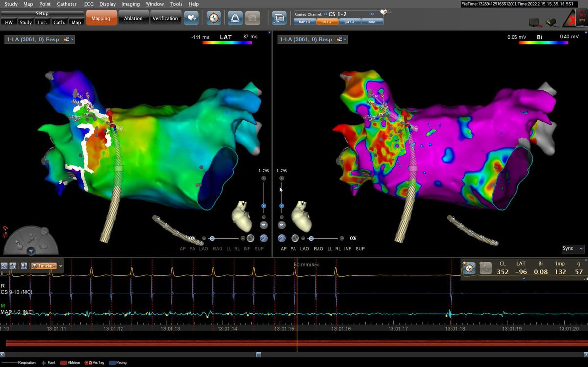Open the Timeline dropdown arrow

61,266
